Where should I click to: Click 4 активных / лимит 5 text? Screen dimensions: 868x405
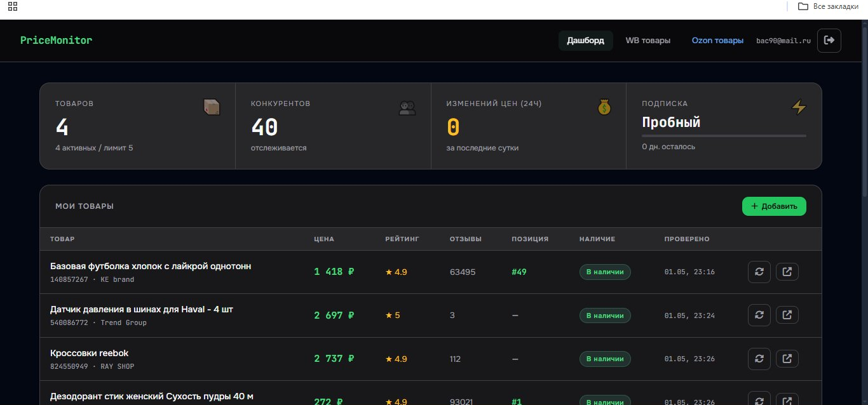94,148
